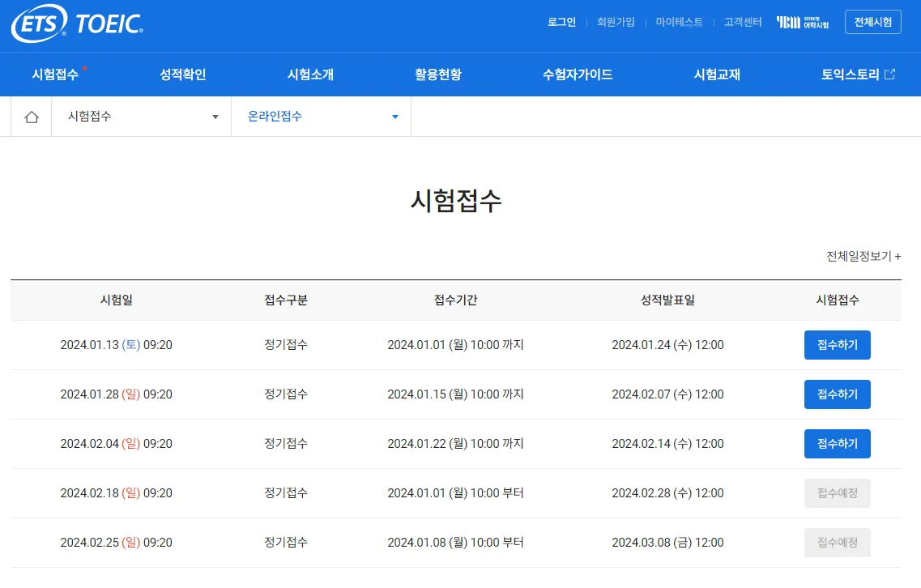Click 접수하기 for the 2024.02.04 exam
Screen dimensions: 921x588
pyautogui.click(x=838, y=444)
